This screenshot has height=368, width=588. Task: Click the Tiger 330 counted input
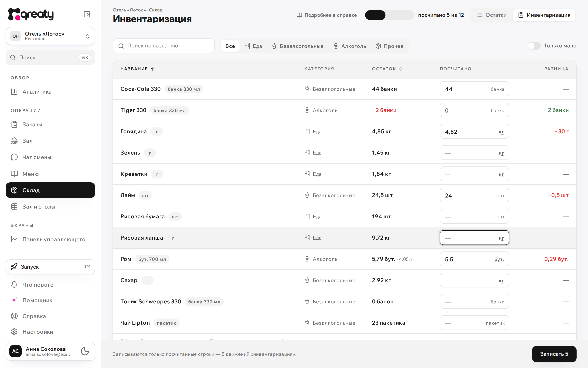[474, 110]
